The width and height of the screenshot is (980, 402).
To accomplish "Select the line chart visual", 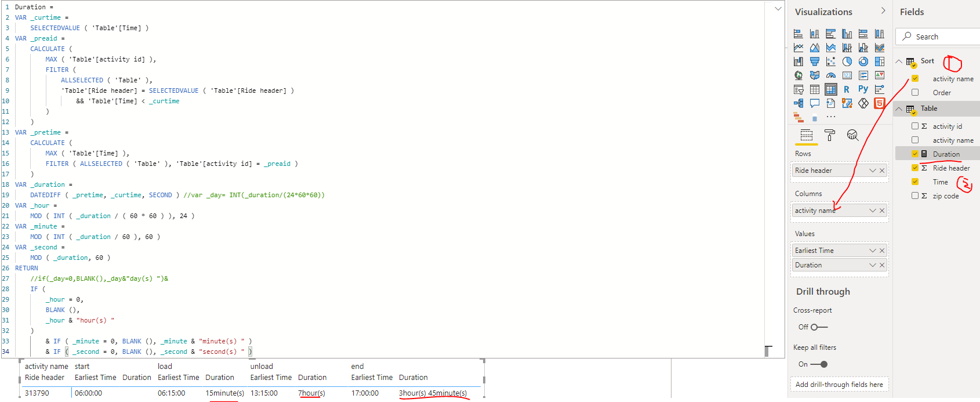I will click(x=798, y=48).
